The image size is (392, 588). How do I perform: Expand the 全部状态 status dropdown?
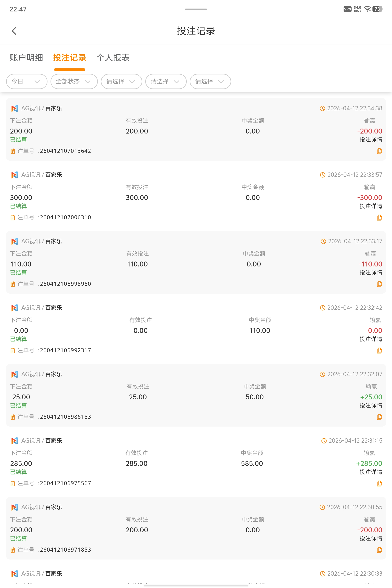tap(74, 81)
